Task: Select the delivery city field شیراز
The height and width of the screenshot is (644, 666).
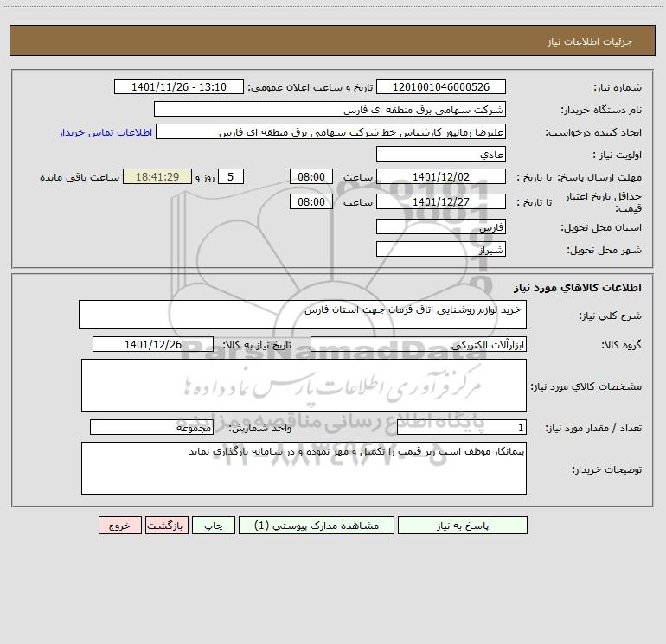Action: (441, 249)
